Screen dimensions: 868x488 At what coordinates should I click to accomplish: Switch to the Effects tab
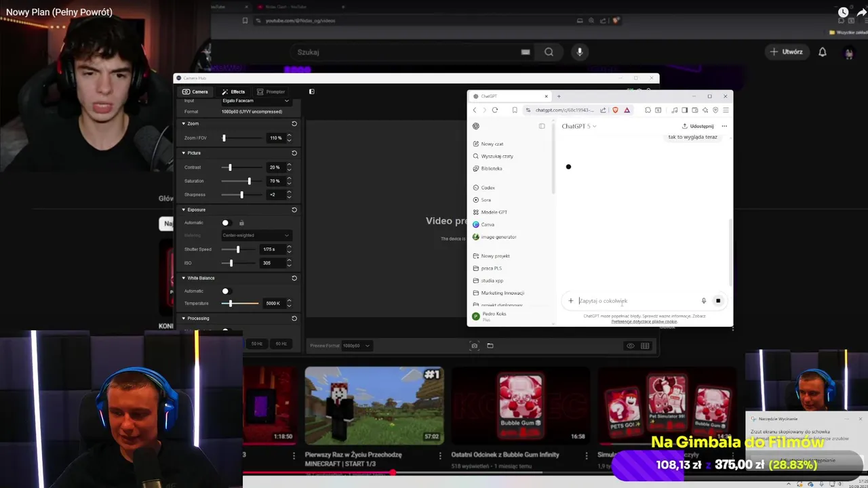click(233, 91)
